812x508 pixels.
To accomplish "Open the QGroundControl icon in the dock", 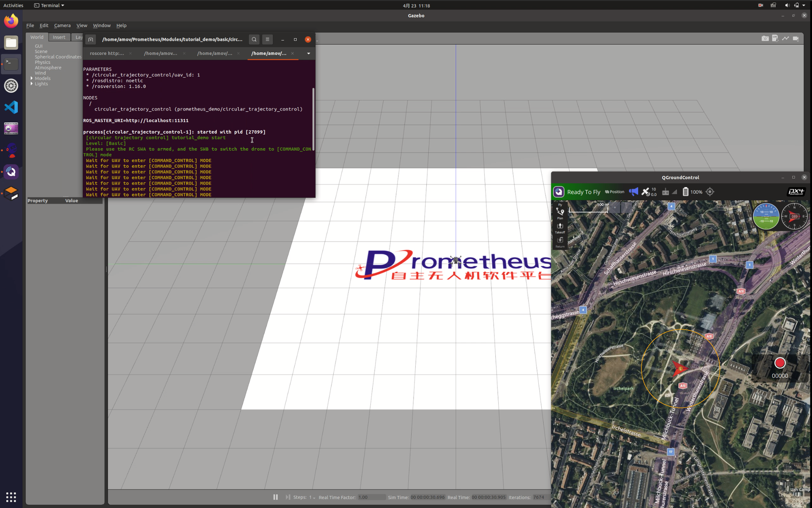I will pos(11,172).
